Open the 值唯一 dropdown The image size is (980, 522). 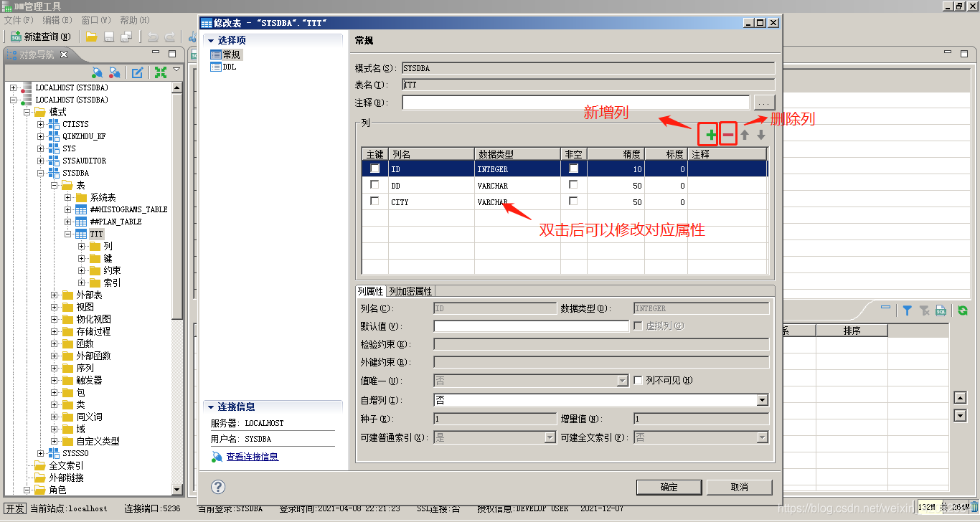(x=623, y=381)
